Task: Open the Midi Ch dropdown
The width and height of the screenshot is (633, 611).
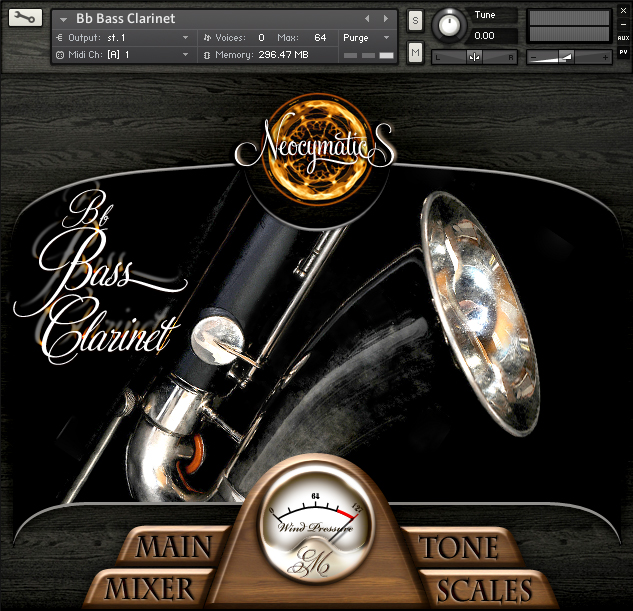Action: coord(185,54)
